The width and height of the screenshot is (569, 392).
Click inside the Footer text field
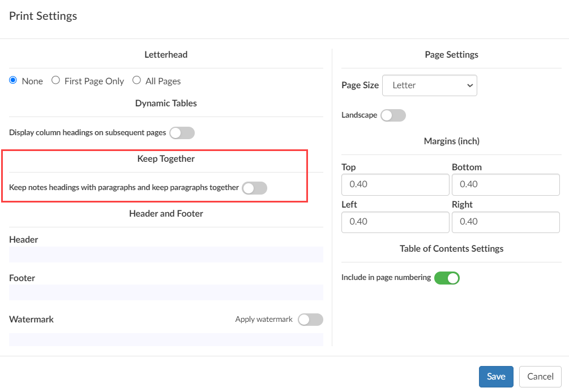click(x=166, y=292)
